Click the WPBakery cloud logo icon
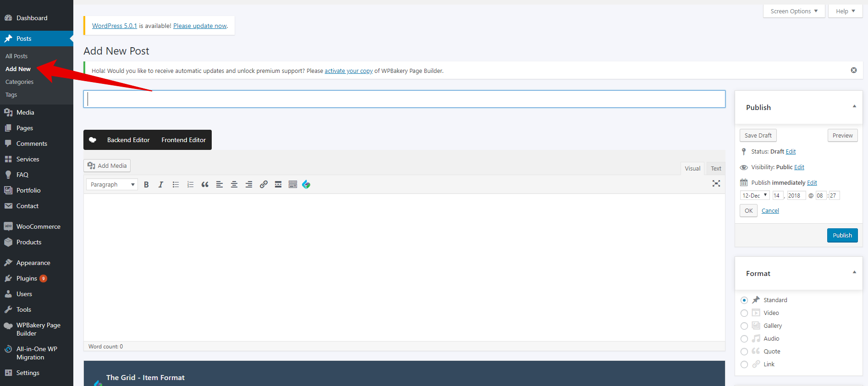The image size is (868, 386). tap(93, 140)
